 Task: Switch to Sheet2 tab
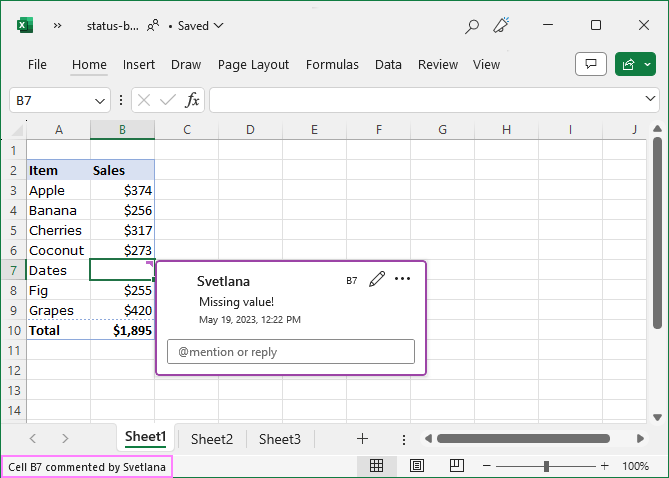(212, 439)
